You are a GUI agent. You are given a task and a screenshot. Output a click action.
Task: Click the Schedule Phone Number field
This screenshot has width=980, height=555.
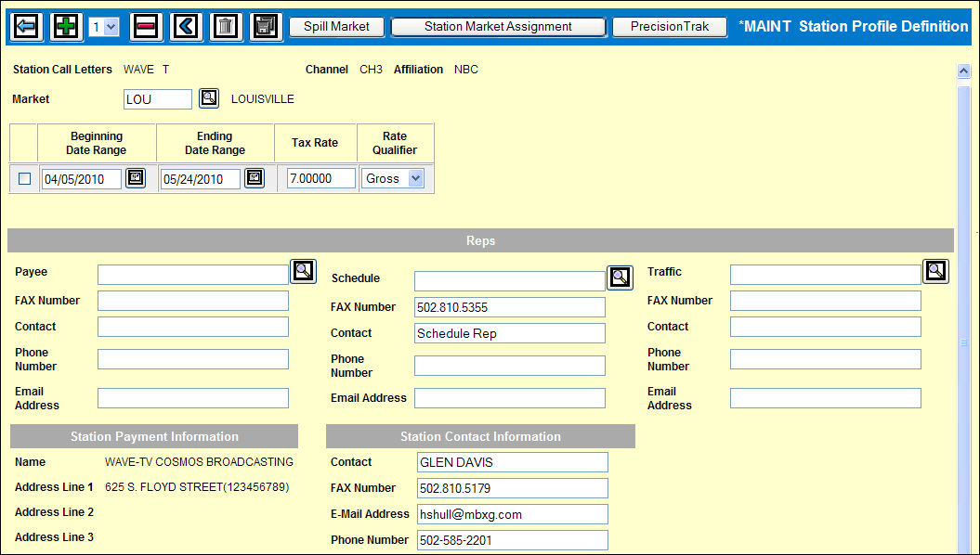click(x=510, y=366)
